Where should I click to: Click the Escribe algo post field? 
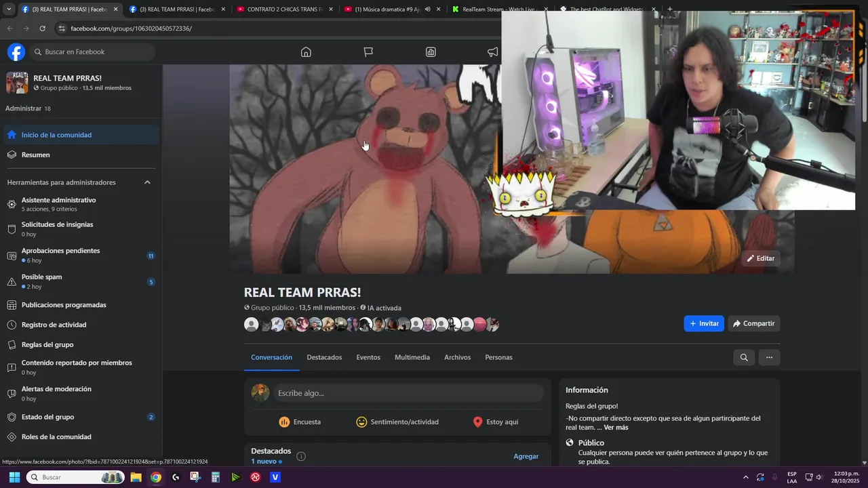[409, 393]
